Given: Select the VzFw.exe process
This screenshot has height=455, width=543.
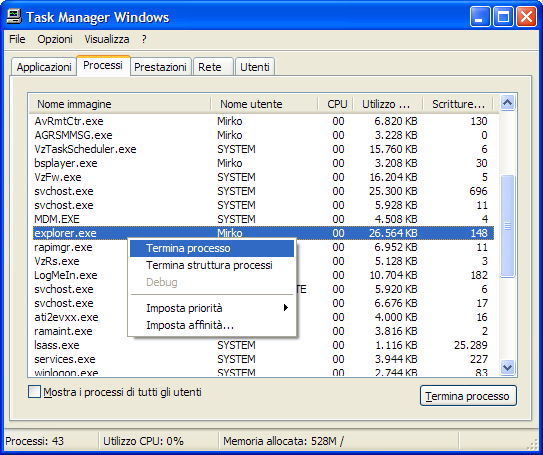Looking at the screenshot, I should tap(263, 177).
